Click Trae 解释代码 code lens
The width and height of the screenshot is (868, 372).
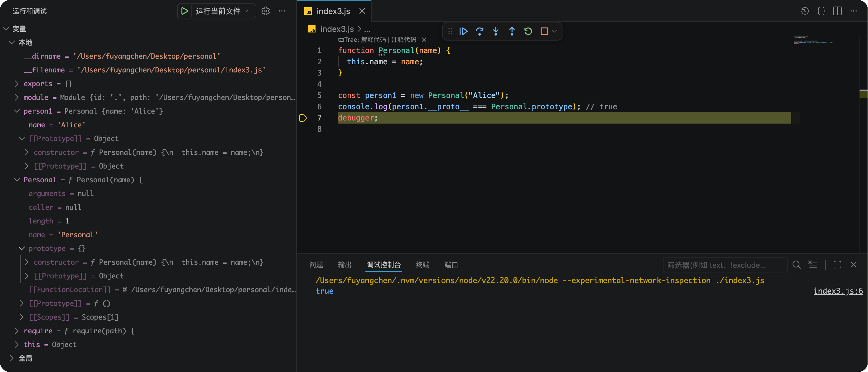(373, 40)
